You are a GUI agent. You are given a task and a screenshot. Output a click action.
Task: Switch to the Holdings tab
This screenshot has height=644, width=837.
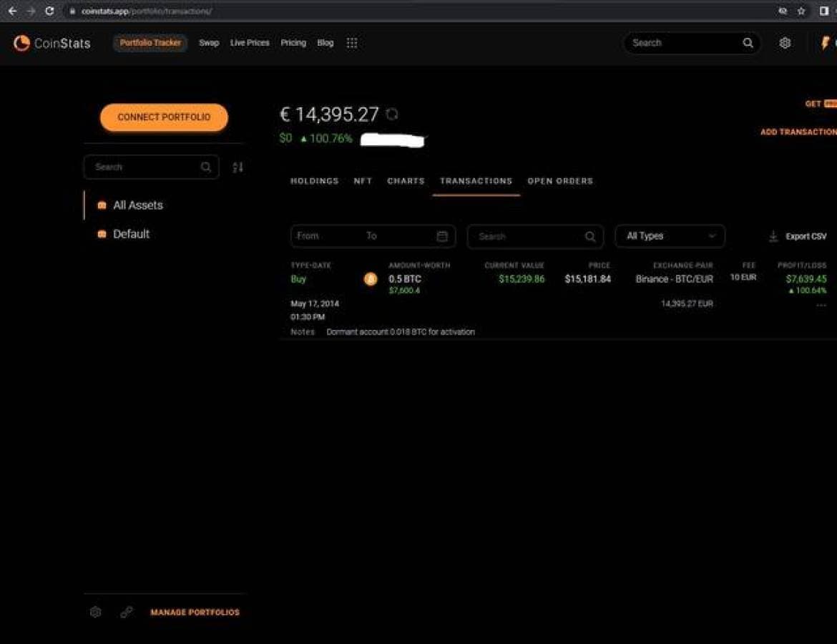[x=314, y=181]
